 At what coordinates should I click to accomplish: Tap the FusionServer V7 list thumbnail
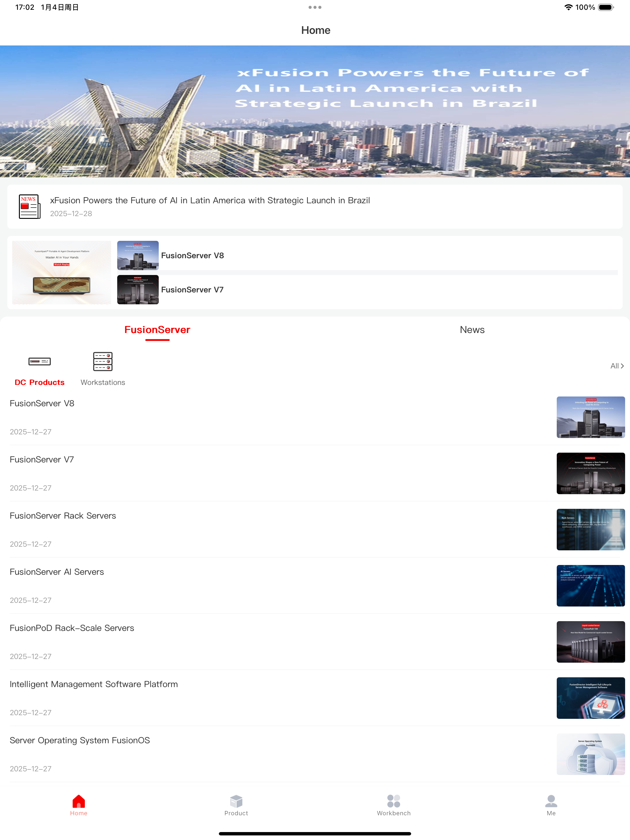click(x=591, y=473)
